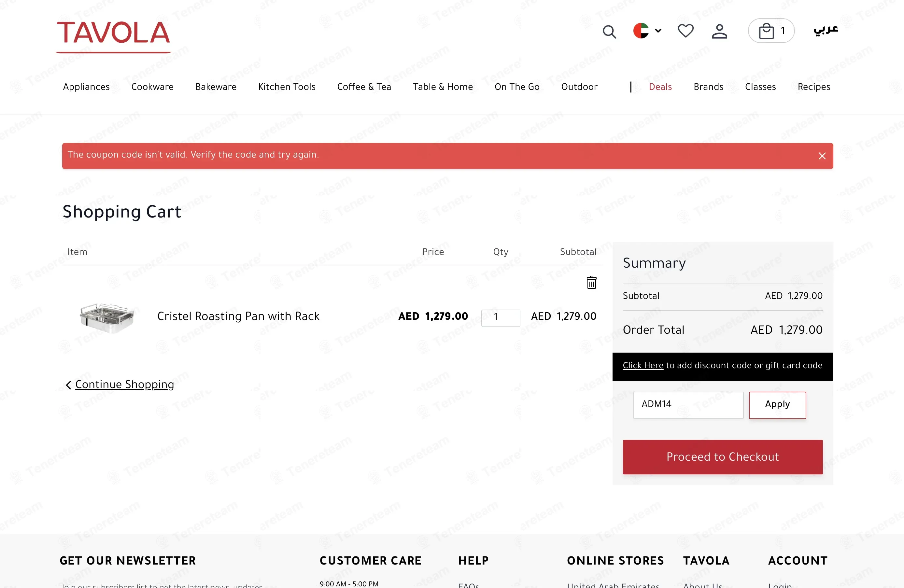Go to the Recipes page
904x588 pixels.
813,87
